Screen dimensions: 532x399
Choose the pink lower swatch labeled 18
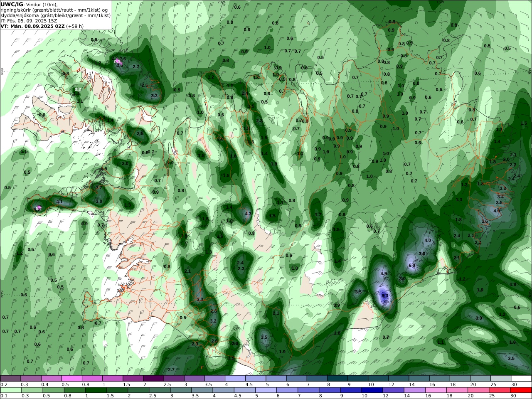[457, 390]
